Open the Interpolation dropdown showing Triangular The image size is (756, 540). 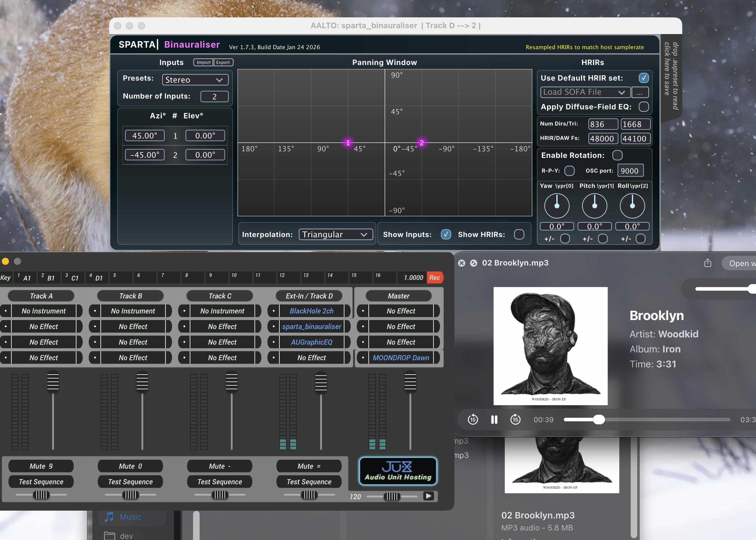[x=336, y=234]
